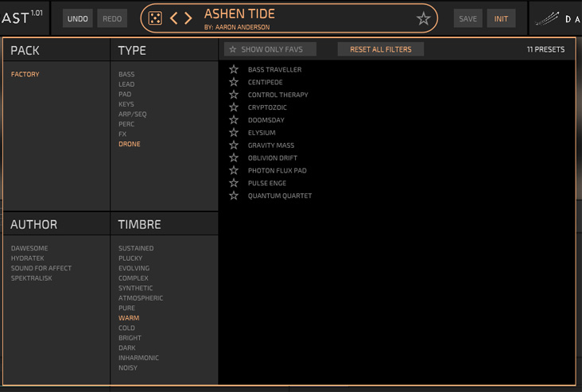Go to next preset with right arrow

tap(188, 18)
